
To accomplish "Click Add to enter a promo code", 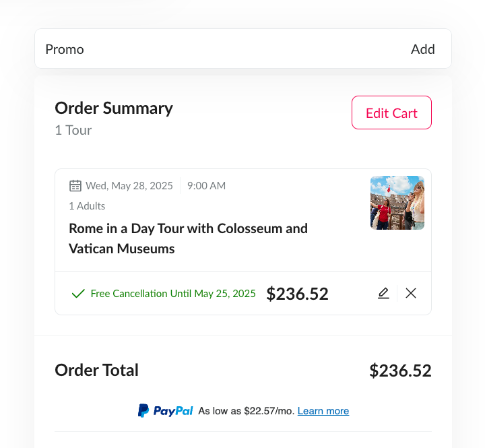I will click(x=422, y=49).
